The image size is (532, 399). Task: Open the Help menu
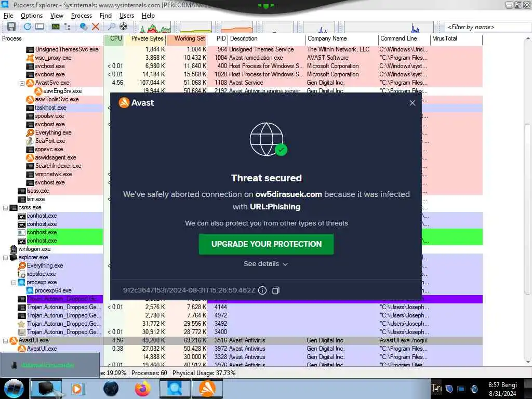[x=148, y=16]
